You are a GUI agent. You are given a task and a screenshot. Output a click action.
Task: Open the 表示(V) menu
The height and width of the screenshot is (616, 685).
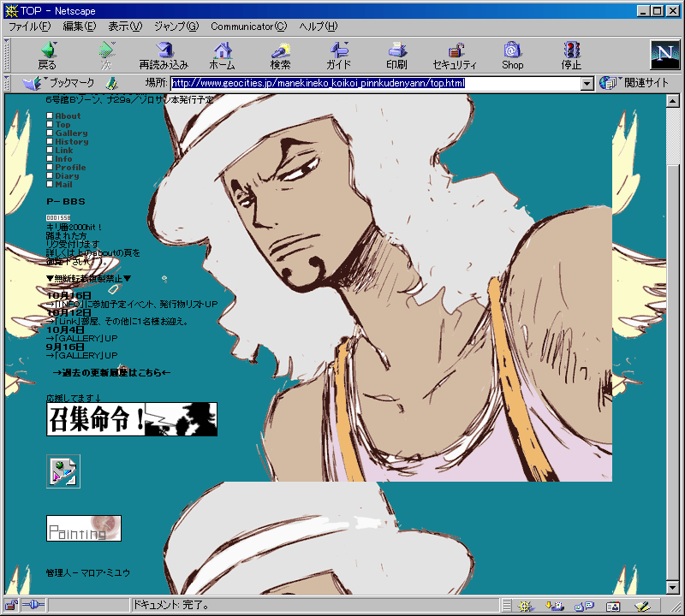click(125, 27)
